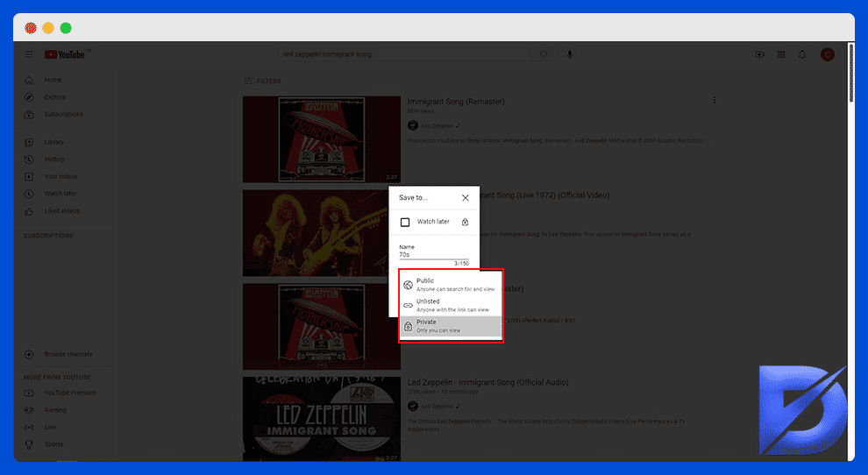Activate voice search microphone

570,54
